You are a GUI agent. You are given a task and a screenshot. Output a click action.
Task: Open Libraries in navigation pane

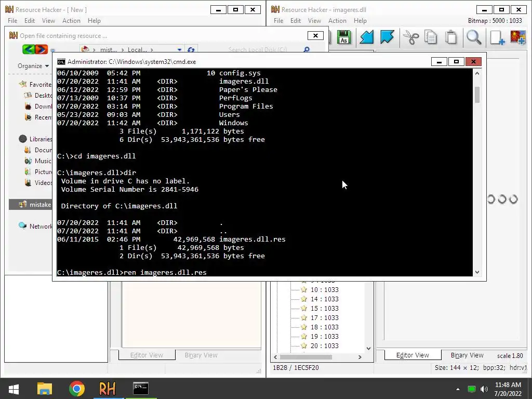point(36,139)
